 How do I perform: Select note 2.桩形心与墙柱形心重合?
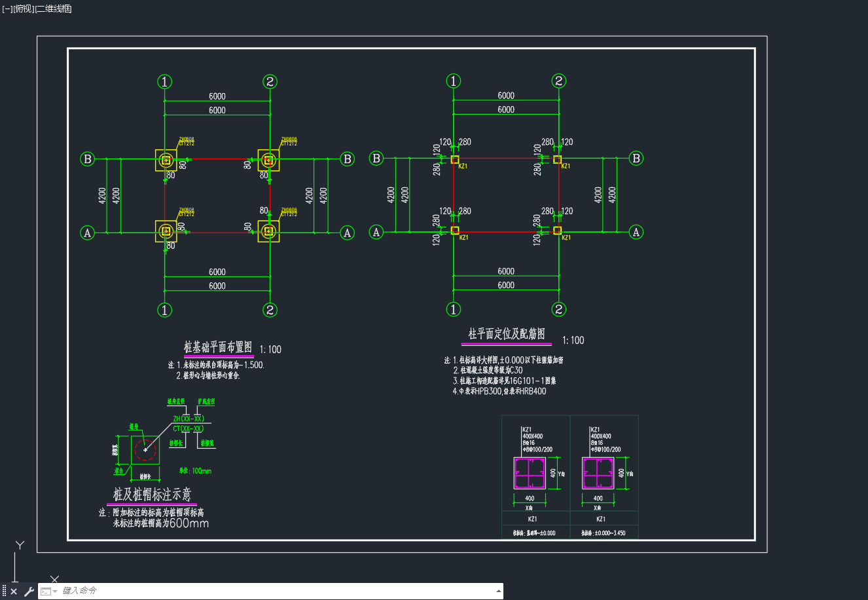pyautogui.click(x=208, y=376)
